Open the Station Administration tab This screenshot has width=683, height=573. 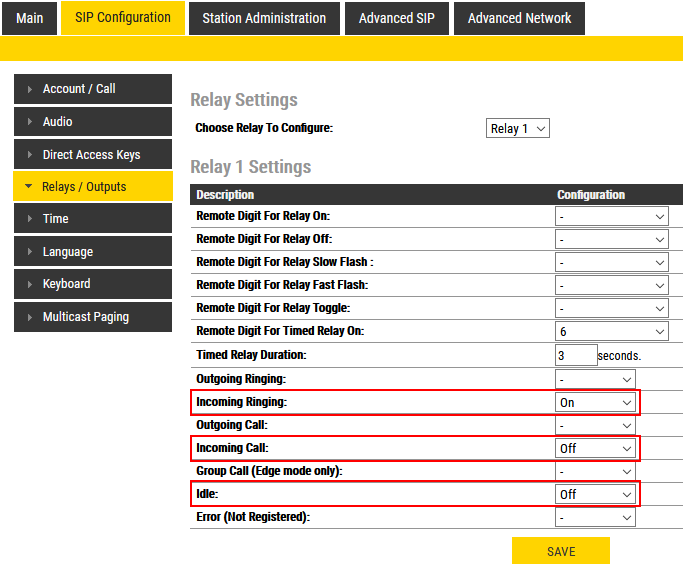(x=264, y=18)
